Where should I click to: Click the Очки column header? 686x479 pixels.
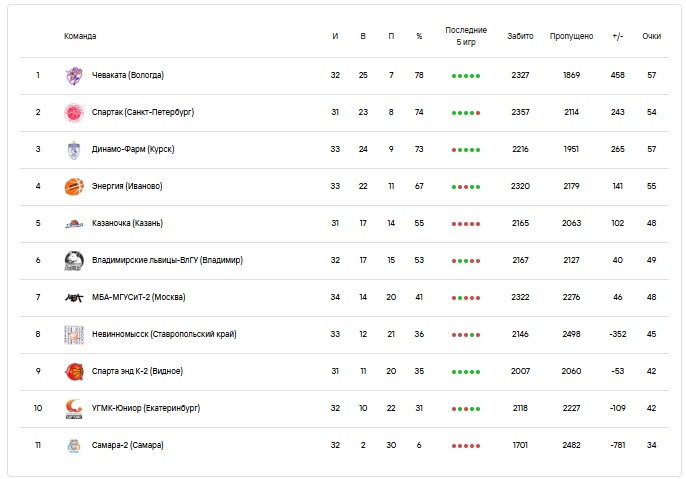pyautogui.click(x=651, y=36)
